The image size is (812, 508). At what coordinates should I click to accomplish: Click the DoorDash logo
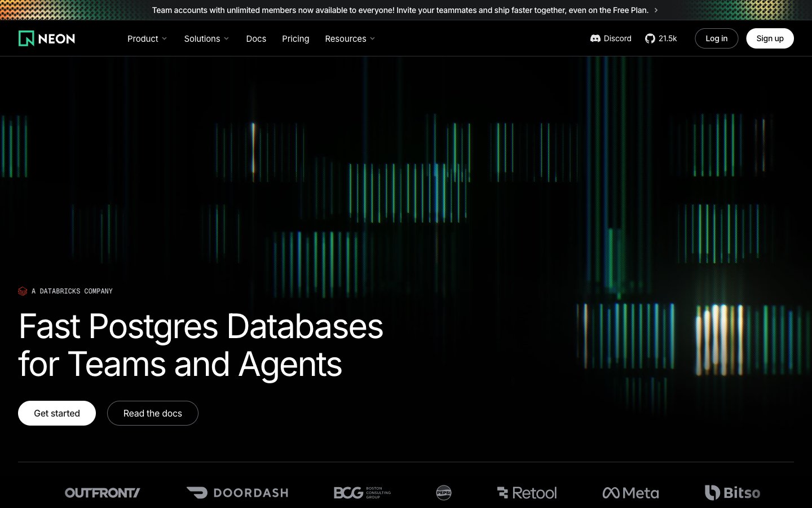[237, 493]
